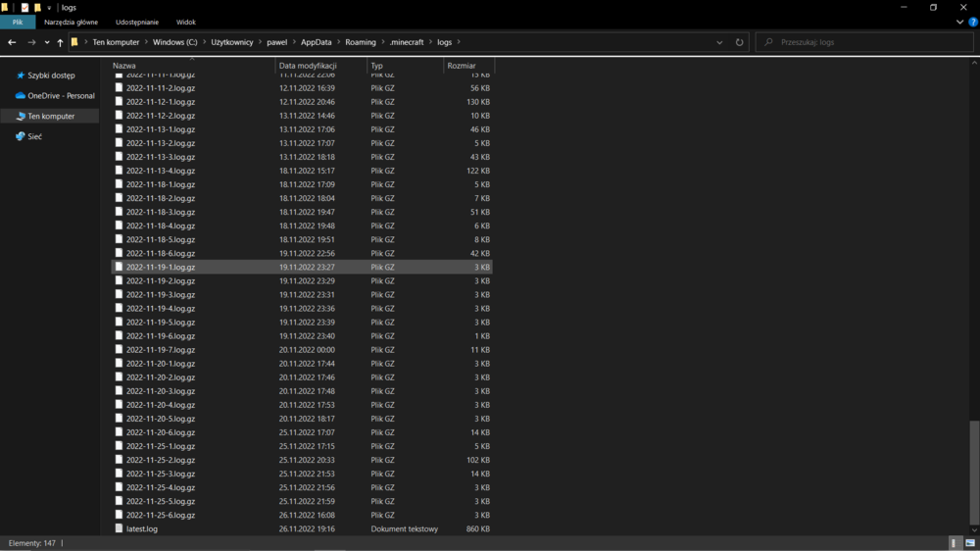This screenshot has width=980, height=551.
Task: Go forward with the right arrow button
Action: pos(31,42)
